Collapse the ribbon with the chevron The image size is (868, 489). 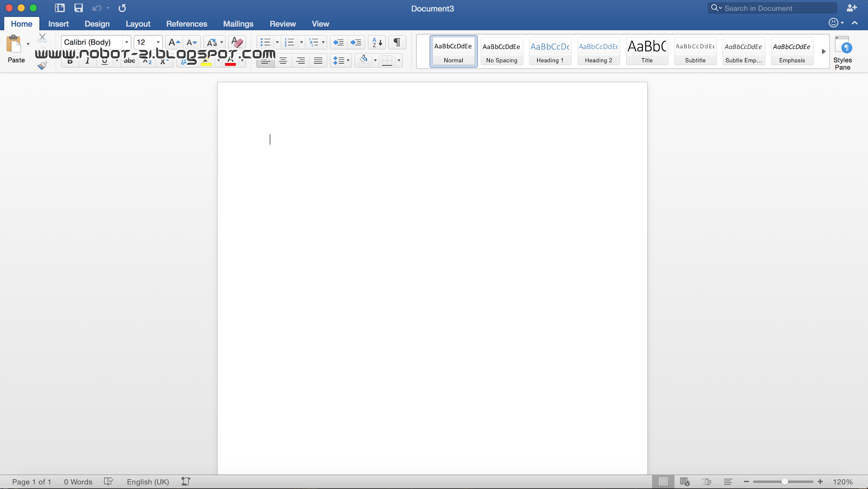(855, 23)
